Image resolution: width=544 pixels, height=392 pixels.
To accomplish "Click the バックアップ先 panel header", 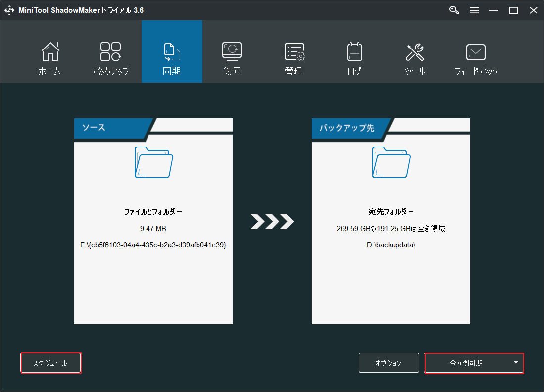I will (x=349, y=128).
